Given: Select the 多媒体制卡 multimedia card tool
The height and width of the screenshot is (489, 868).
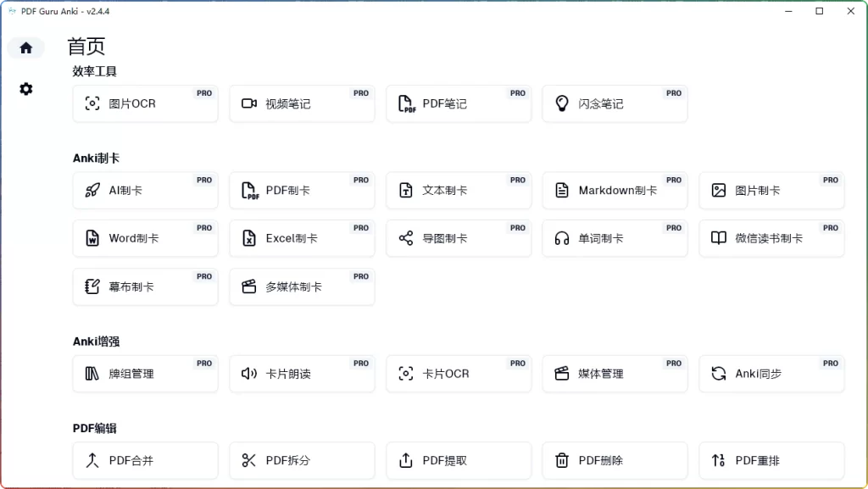Looking at the screenshot, I should (x=302, y=286).
